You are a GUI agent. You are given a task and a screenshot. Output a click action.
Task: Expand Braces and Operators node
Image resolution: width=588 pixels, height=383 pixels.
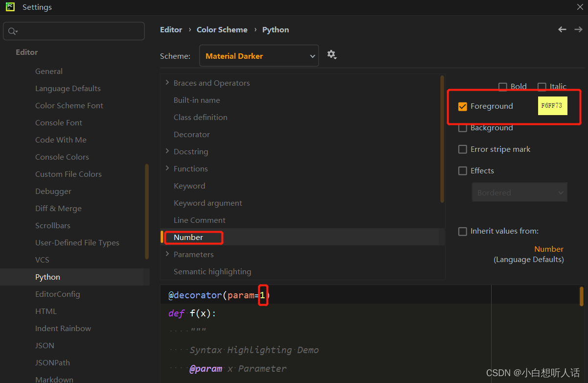coord(167,83)
